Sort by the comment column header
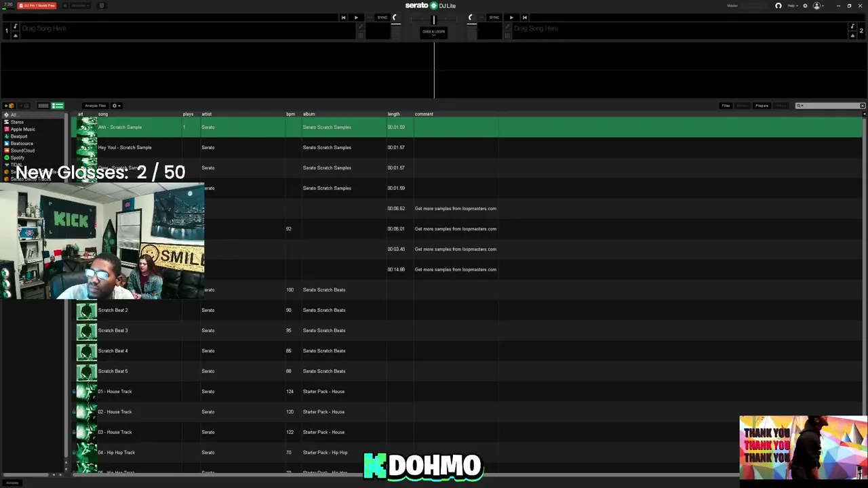868x488 pixels. (424, 114)
